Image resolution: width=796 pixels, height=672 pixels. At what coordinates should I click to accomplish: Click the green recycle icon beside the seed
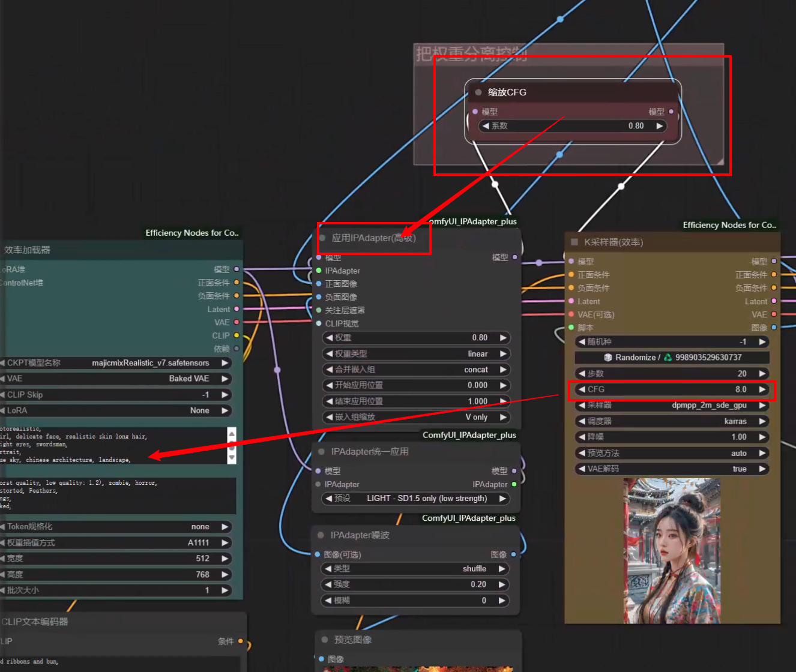pos(668,358)
